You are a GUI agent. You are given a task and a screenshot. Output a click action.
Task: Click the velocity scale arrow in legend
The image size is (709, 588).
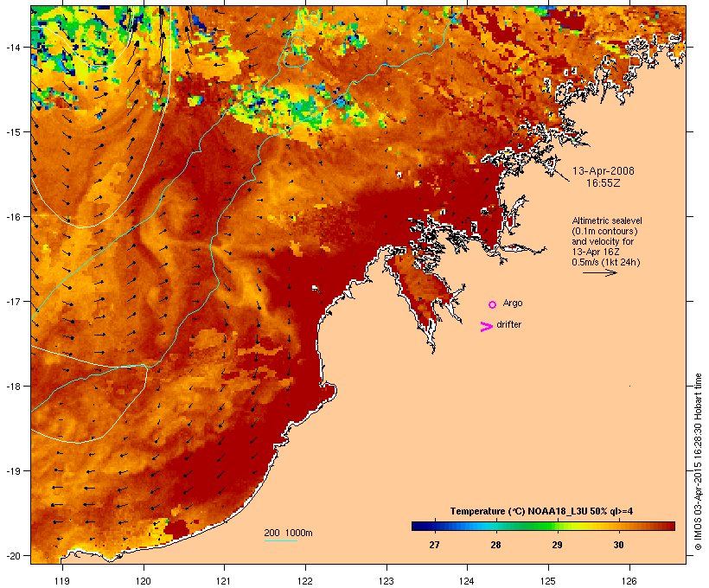pos(600,272)
